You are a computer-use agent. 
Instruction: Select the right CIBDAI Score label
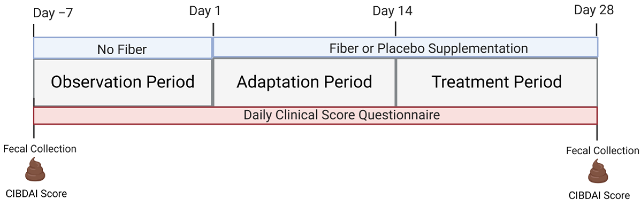tap(599, 195)
